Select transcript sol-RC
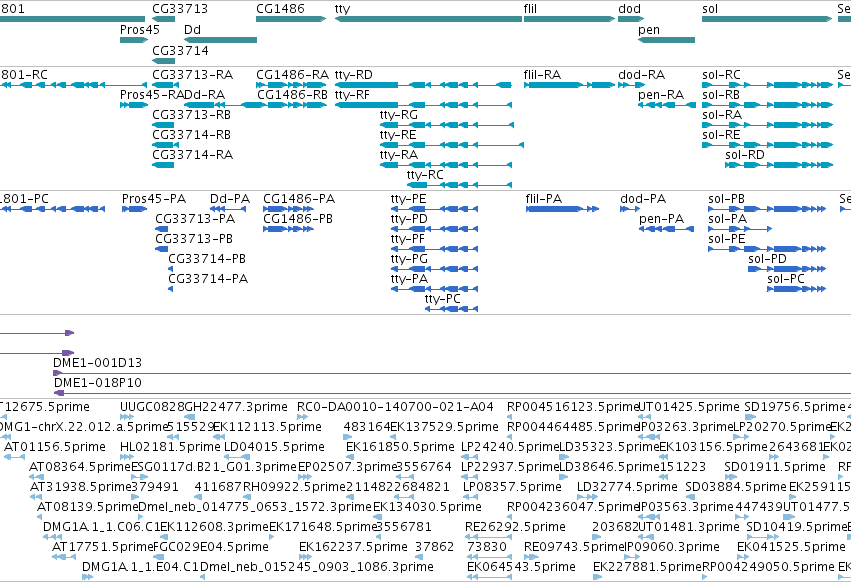 coord(767,85)
